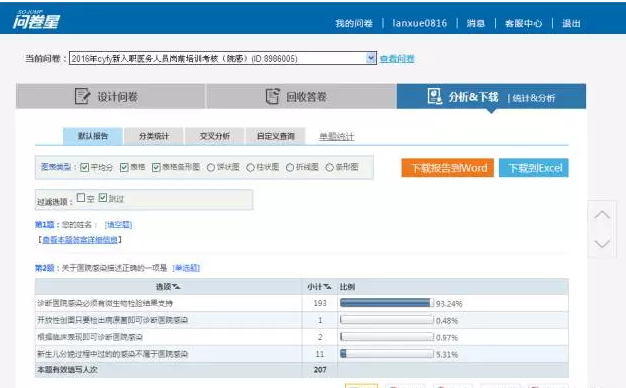Click the 问卷星 logo
The height and width of the screenshot is (388, 626).
click(36, 20)
